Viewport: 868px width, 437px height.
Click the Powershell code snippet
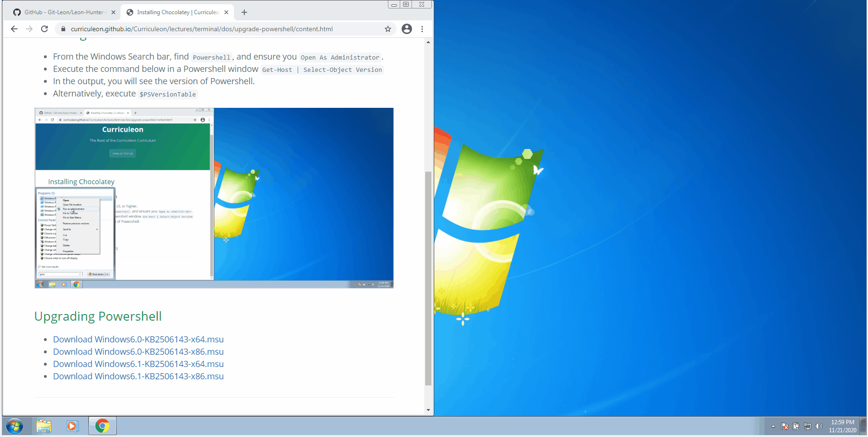[211, 57]
